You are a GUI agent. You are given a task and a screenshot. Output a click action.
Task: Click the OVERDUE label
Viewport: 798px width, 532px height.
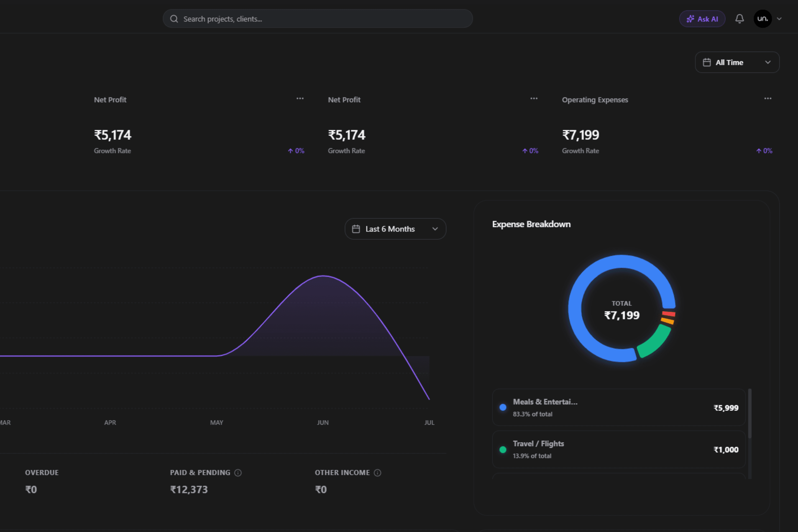coord(42,473)
